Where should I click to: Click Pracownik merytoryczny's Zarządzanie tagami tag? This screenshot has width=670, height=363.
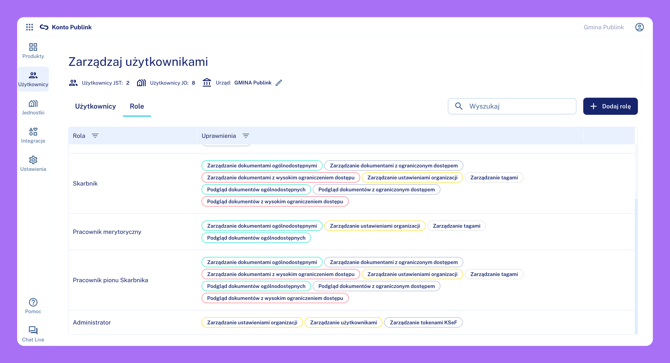pyautogui.click(x=456, y=226)
